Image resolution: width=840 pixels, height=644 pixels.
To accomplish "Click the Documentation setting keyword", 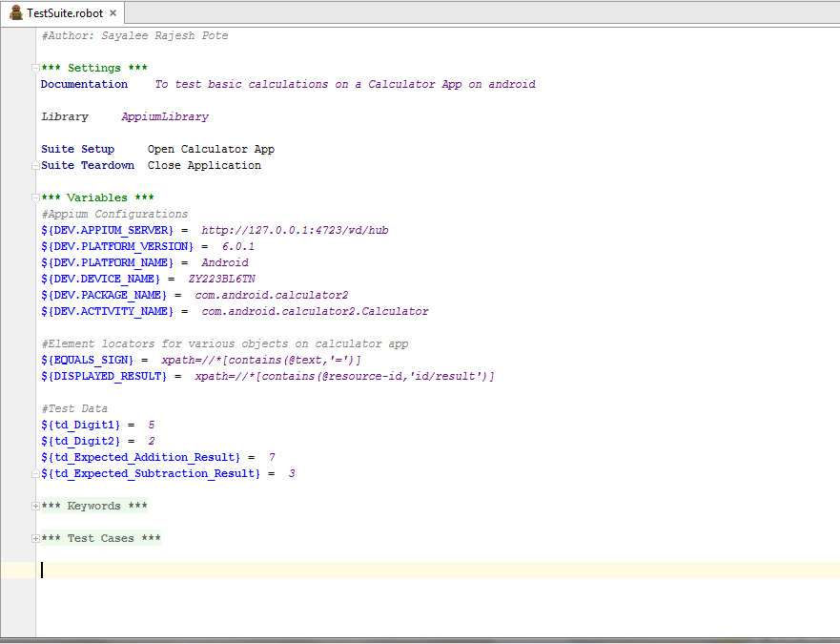I will click(x=84, y=85).
